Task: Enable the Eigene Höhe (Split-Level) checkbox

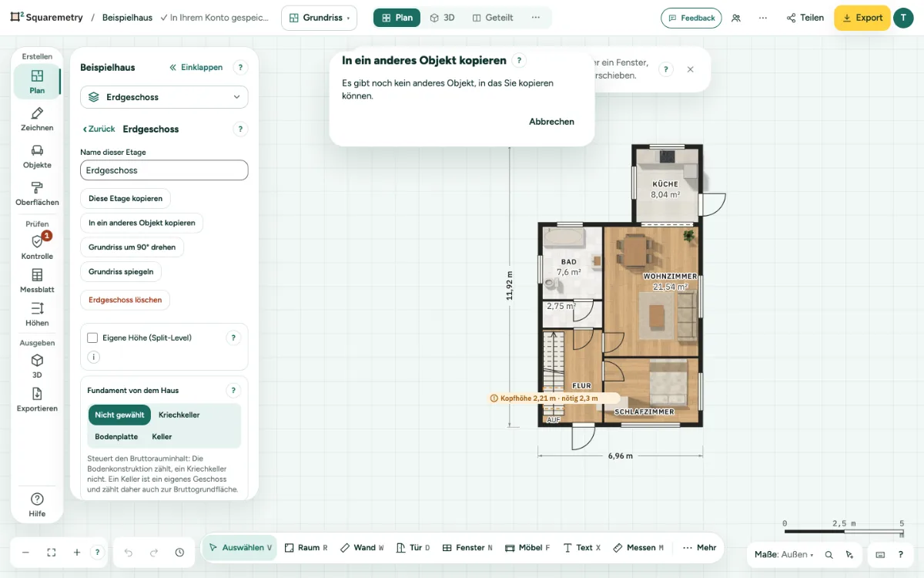Action: (x=92, y=338)
